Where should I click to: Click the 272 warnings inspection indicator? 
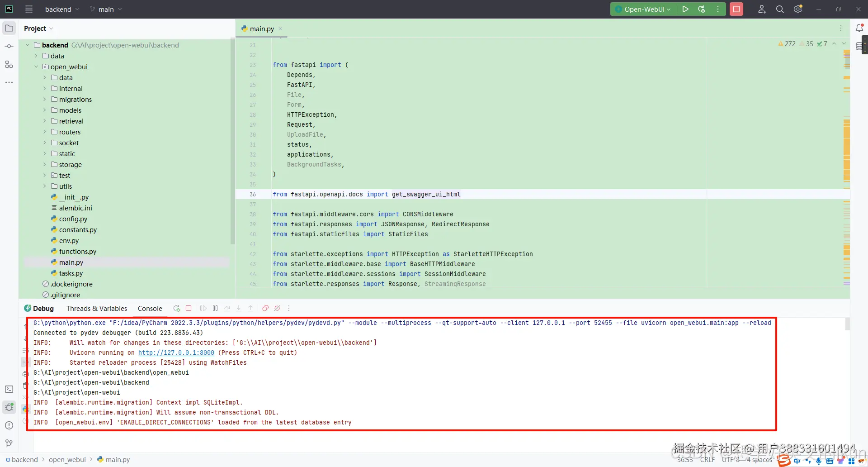coord(787,44)
